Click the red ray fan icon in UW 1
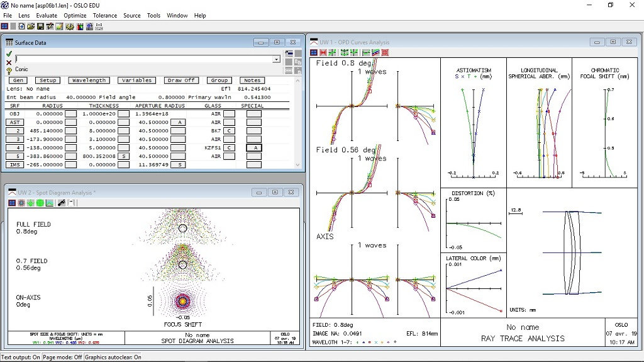Viewport: 644px width, 362px height. point(323,53)
